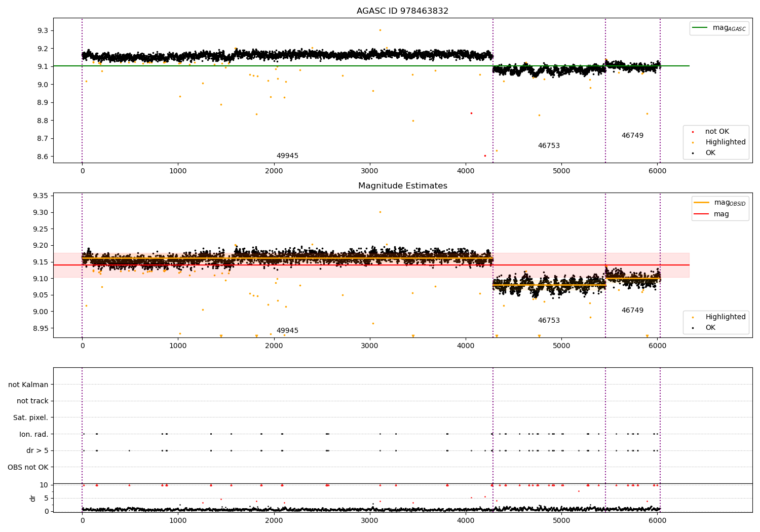Select the mag AGASC legend entry
This screenshot has width=760, height=532.
pos(719,28)
